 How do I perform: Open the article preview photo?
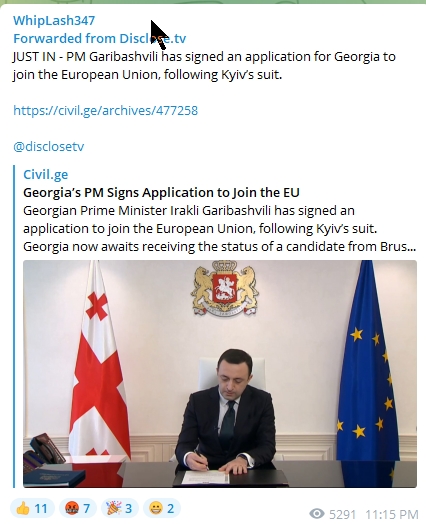[x=220, y=374]
